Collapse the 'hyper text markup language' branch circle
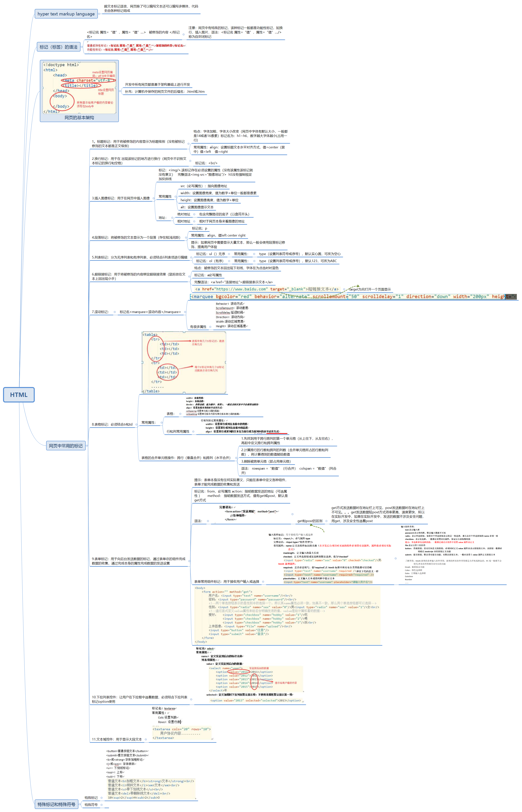 click(99, 14)
